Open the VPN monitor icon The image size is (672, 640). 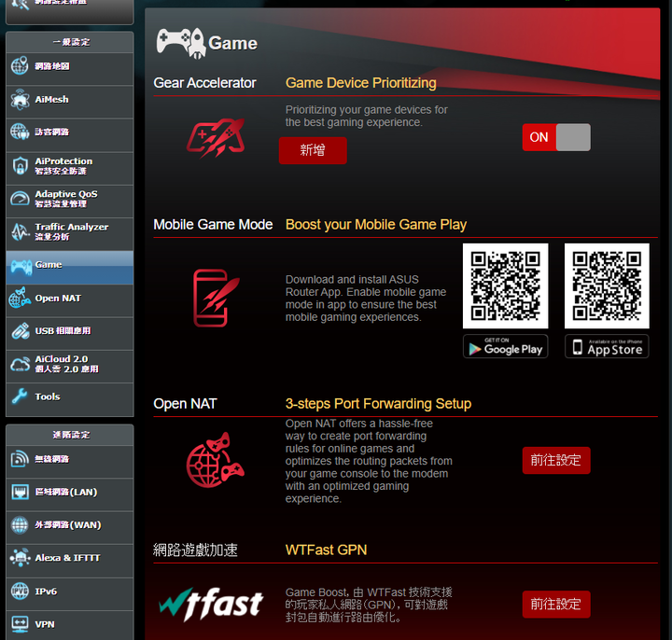click(x=20, y=624)
